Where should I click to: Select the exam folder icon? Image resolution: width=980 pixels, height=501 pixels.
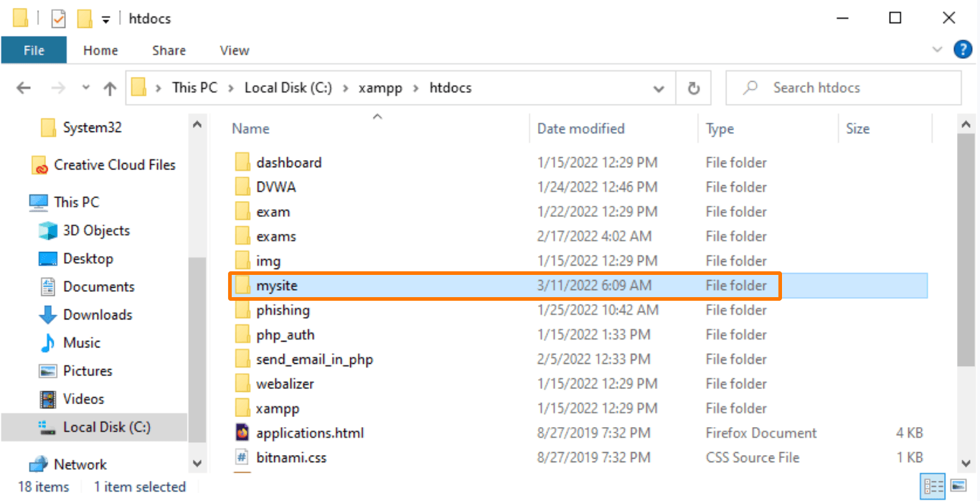(242, 212)
